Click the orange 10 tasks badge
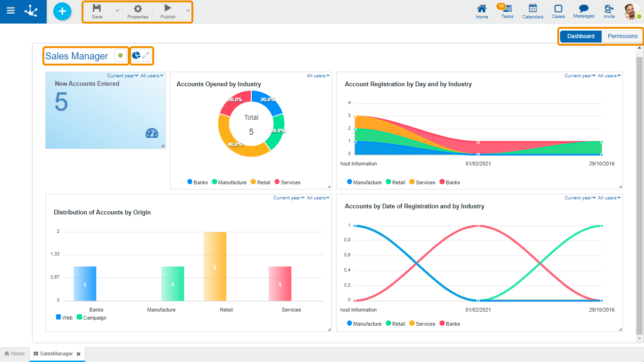644x362 pixels. click(501, 6)
